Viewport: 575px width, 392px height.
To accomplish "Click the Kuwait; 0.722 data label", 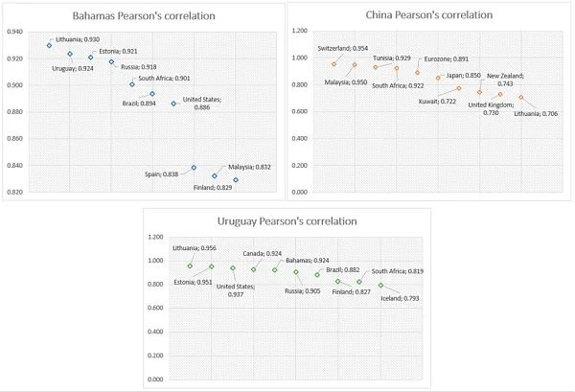I will coord(437,102).
